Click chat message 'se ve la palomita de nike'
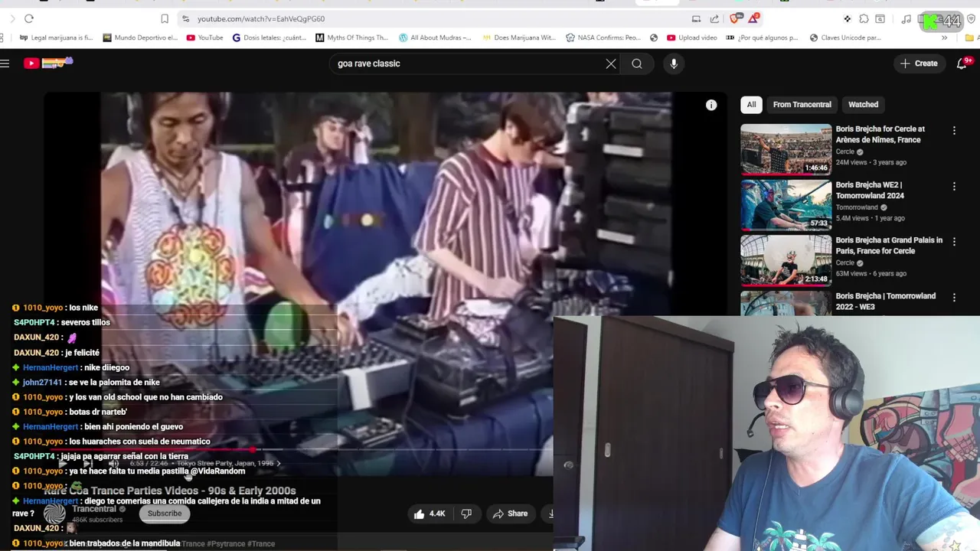 (x=113, y=382)
